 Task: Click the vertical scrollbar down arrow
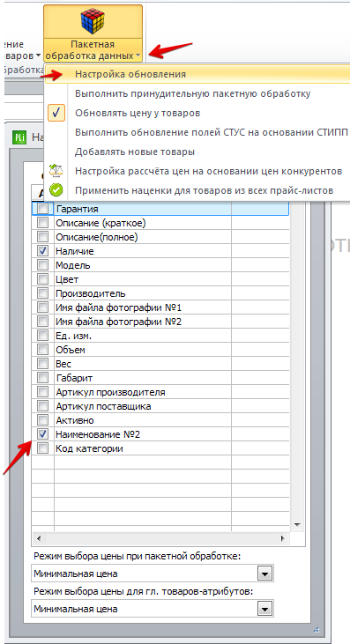297,525
